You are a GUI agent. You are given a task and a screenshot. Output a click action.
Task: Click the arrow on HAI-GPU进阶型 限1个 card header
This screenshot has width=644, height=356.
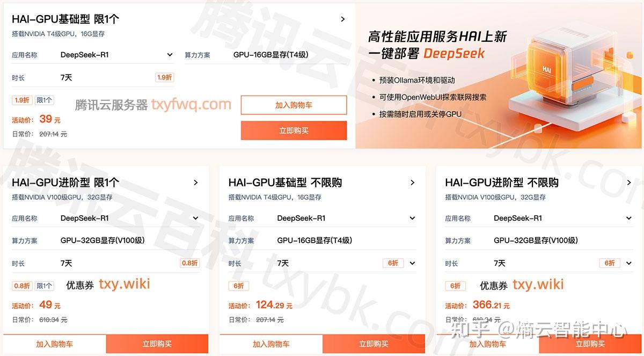coord(195,183)
